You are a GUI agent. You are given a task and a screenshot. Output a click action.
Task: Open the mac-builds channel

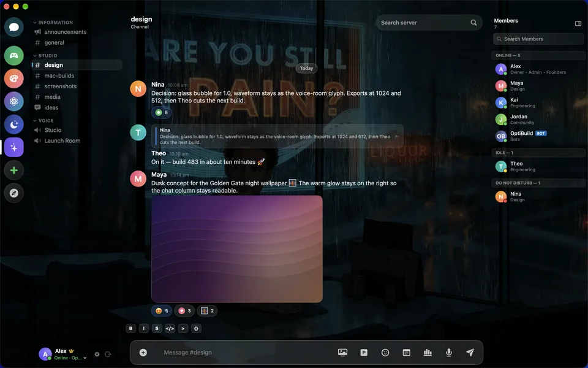tap(77, 75)
